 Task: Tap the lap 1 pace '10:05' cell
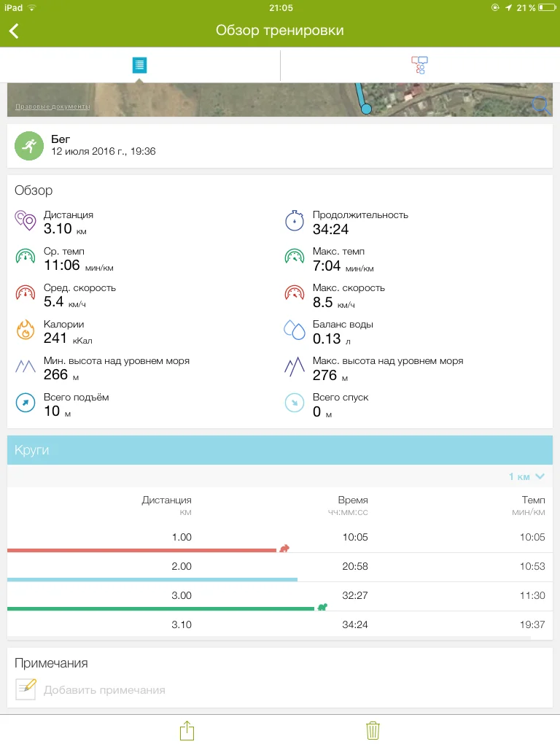point(532,538)
